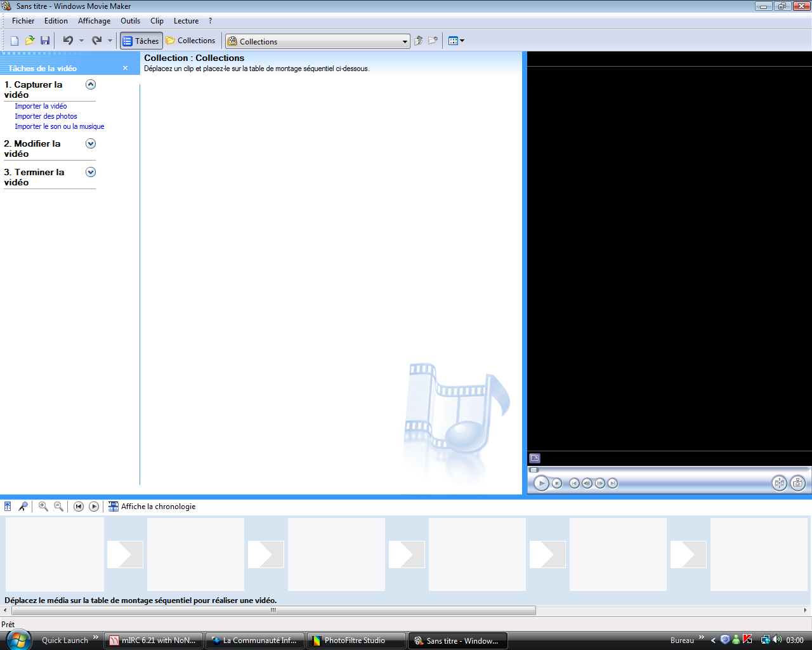Screen dimensions: 812x650
Task: Click the Save project icon
Action: [45, 41]
